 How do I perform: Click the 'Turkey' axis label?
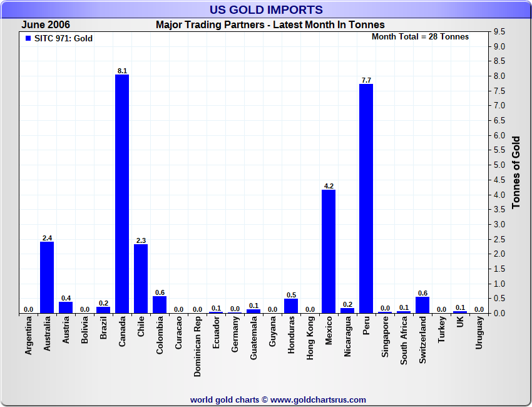pos(441,329)
